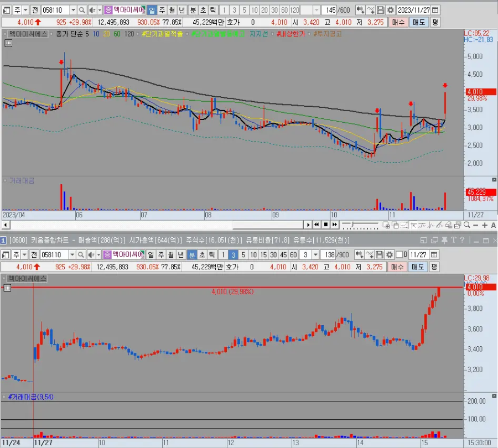
Task: Choose the 5-minute interval in bottom chart
Action: 243,254
